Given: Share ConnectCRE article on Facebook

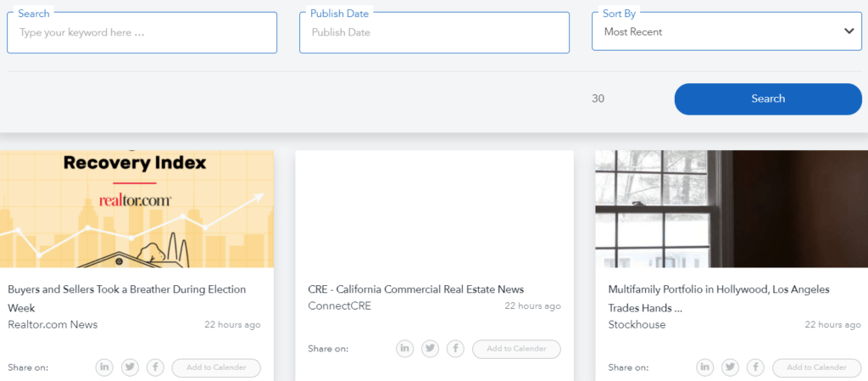Looking at the screenshot, I should point(456,349).
